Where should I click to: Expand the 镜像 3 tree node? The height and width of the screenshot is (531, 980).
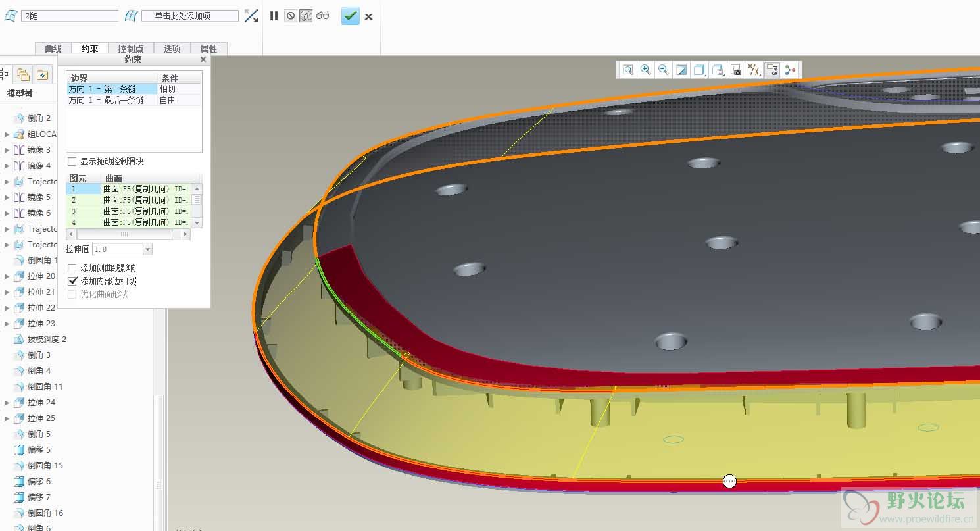(7, 150)
